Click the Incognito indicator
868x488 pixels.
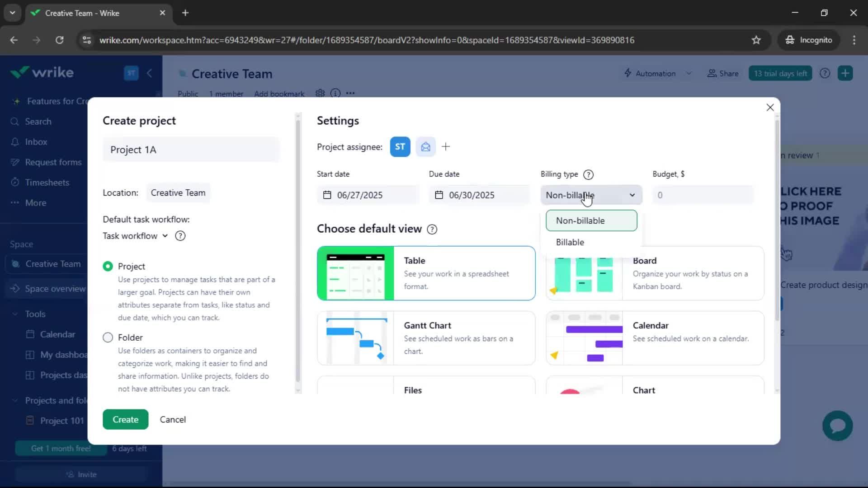click(x=808, y=40)
